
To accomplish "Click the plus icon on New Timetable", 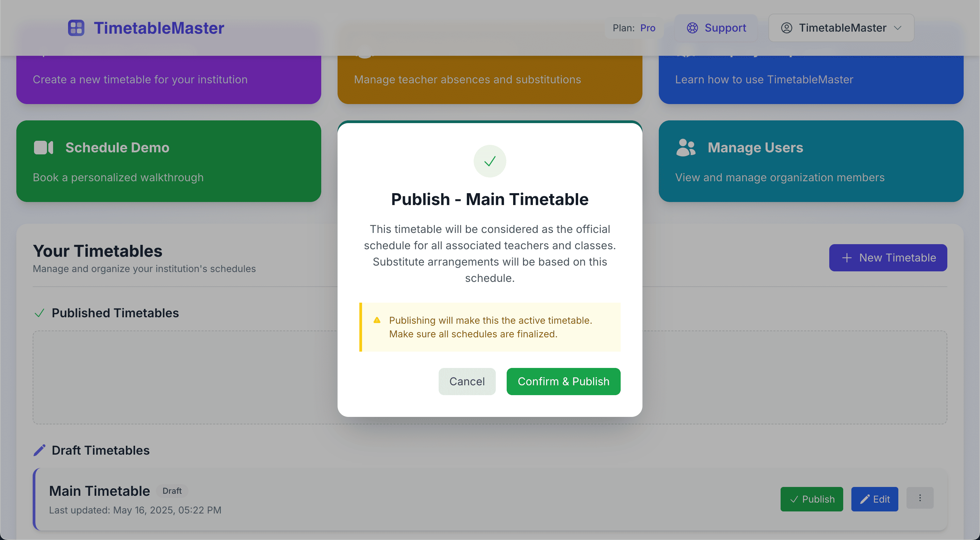I will (x=847, y=258).
